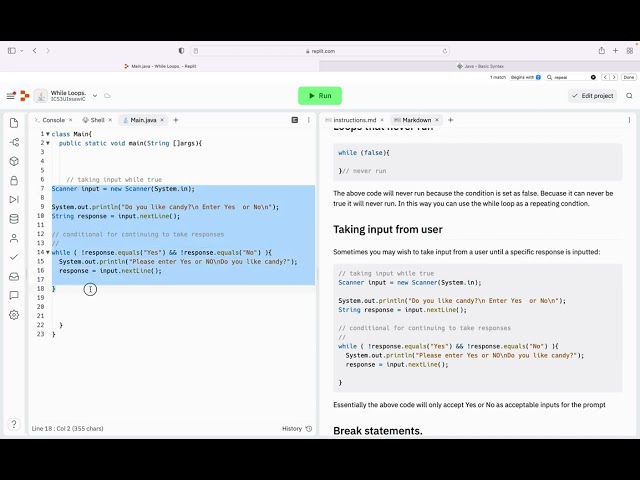Click the find-on-page search field
The width and height of the screenshot is (640, 480).
click(571, 77)
